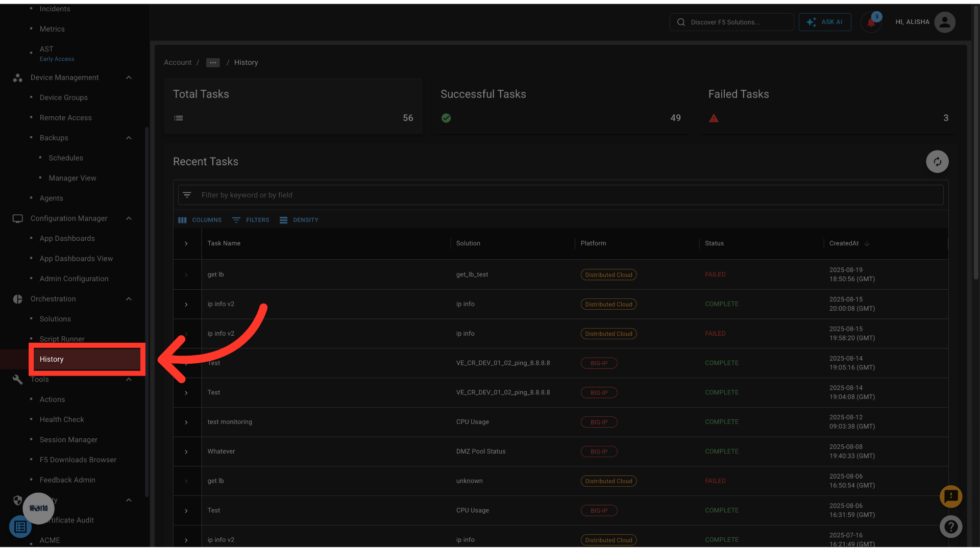Expand the ip info v2 COMPLETE row

[x=186, y=305]
